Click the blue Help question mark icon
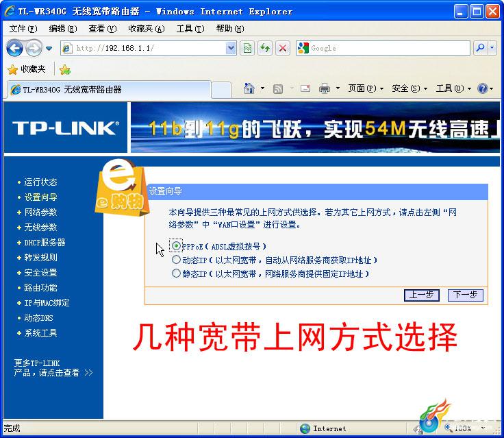 [x=483, y=88]
